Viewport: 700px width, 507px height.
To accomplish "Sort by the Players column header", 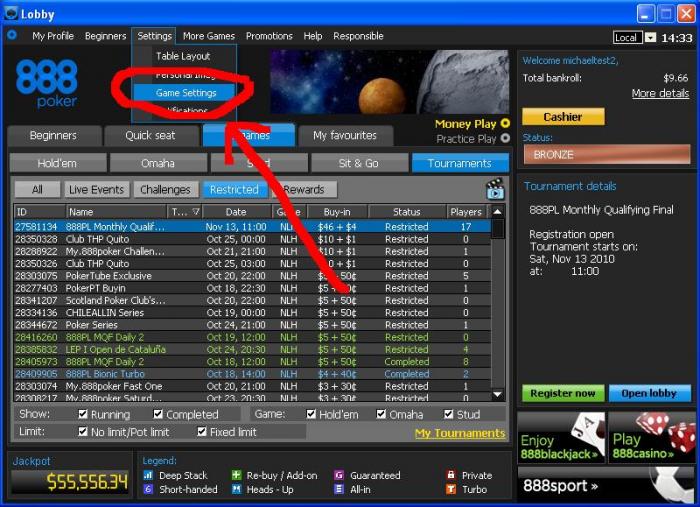I will (x=466, y=212).
